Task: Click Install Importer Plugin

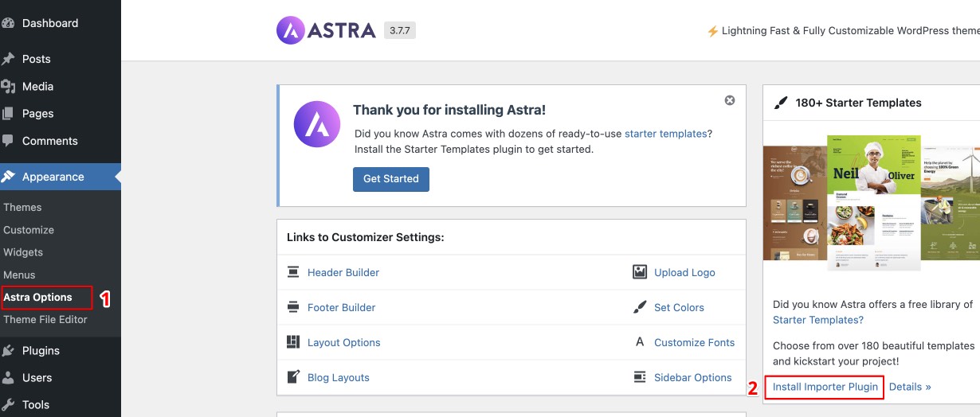Action: 825,387
